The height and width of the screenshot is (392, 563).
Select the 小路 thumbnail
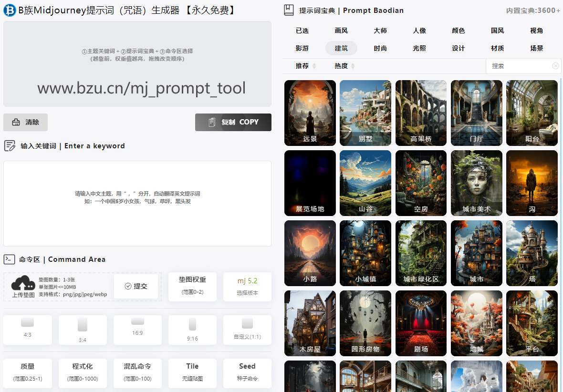click(x=310, y=253)
